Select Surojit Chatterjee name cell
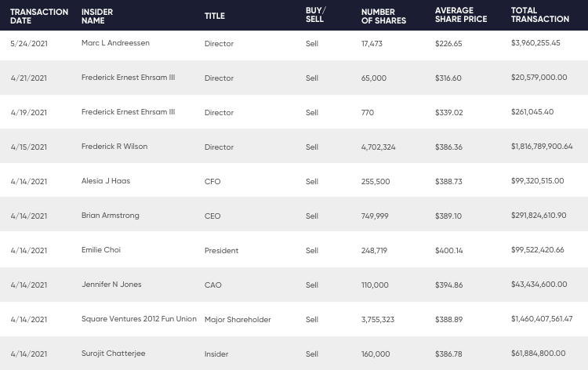Viewport: 588px width, 370px height. coord(113,353)
